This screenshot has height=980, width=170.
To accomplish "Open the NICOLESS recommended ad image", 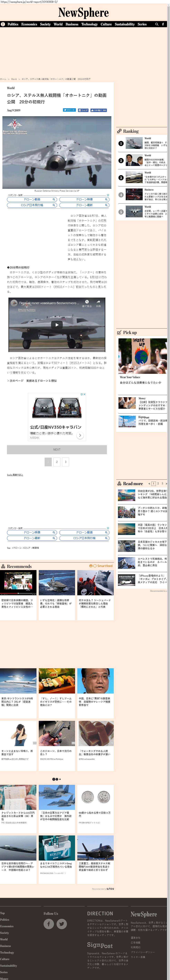I will pyautogui.click(x=57, y=848).
